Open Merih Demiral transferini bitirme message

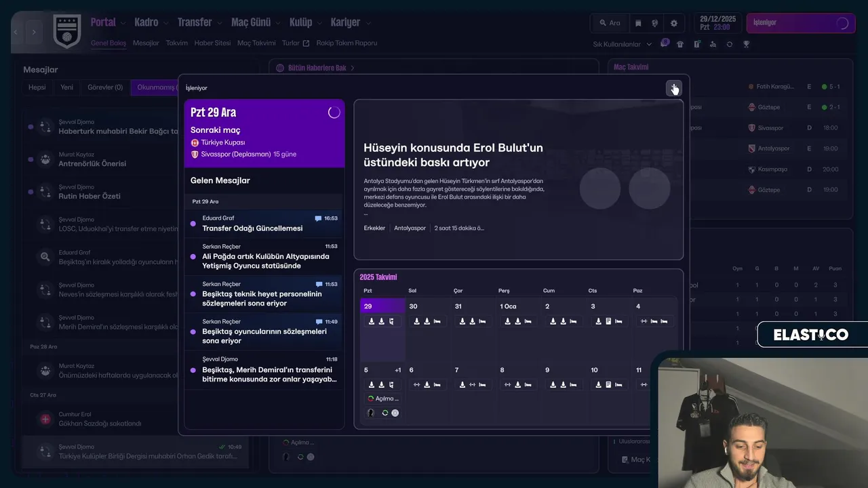pyautogui.click(x=264, y=369)
